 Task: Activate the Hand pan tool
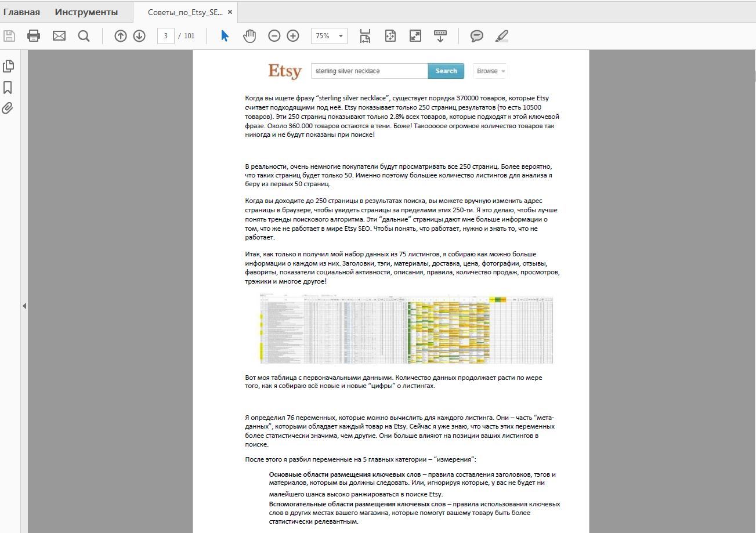click(x=249, y=36)
